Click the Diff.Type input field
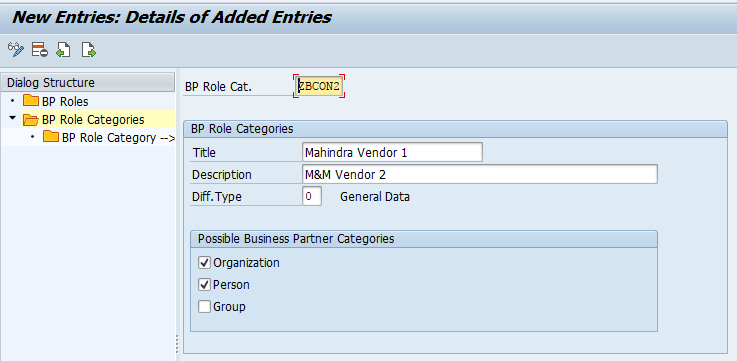The height and width of the screenshot is (361, 737). coord(312,196)
